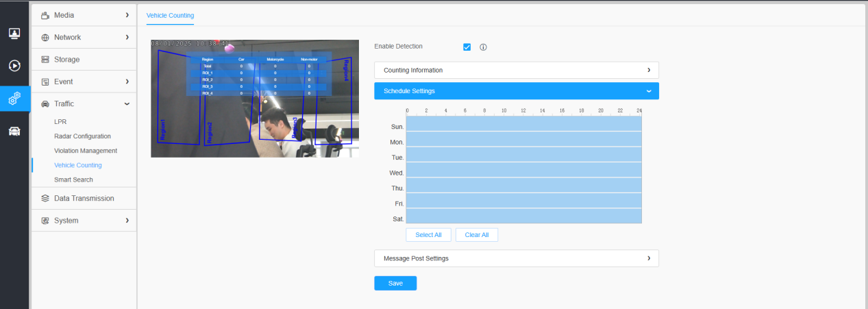The height and width of the screenshot is (309, 868).
Task: Click the Network menu label
Action: pyautogui.click(x=67, y=37)
